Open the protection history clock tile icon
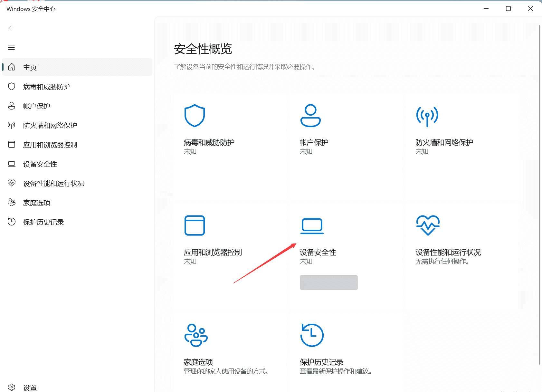Image resolution: width=542 pixels, height=392 pixels. (x=312, y=335)
